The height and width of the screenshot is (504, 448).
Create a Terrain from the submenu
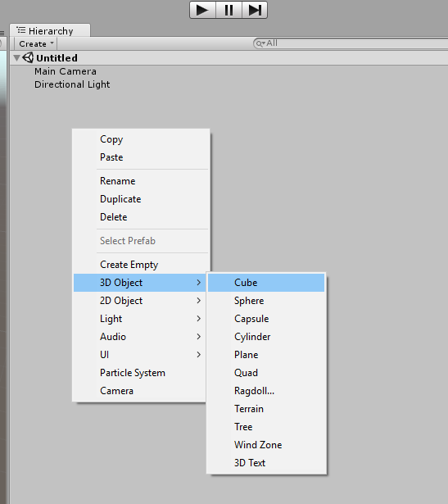tap(266, 409)
